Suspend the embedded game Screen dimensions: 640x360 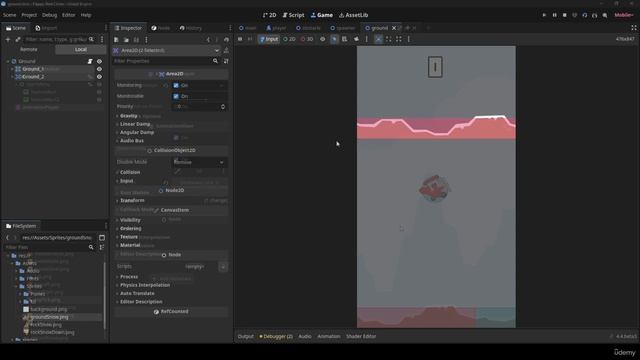coord(240,39)
